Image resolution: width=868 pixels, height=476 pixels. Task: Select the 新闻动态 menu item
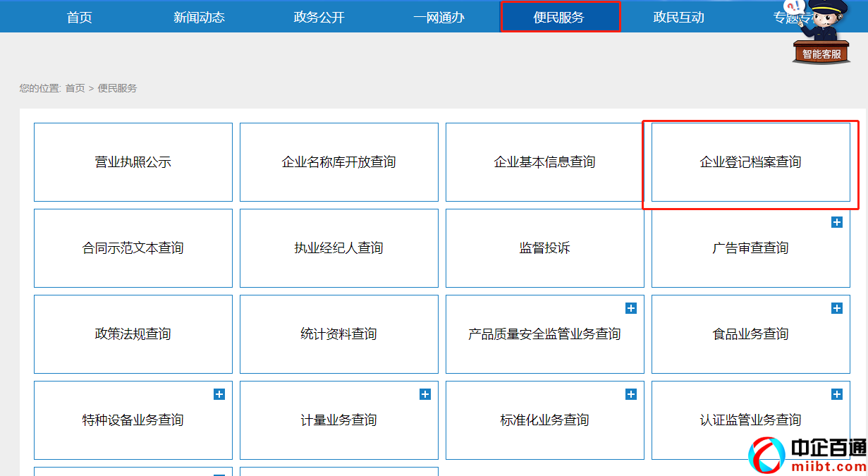[x=198, y=17]
